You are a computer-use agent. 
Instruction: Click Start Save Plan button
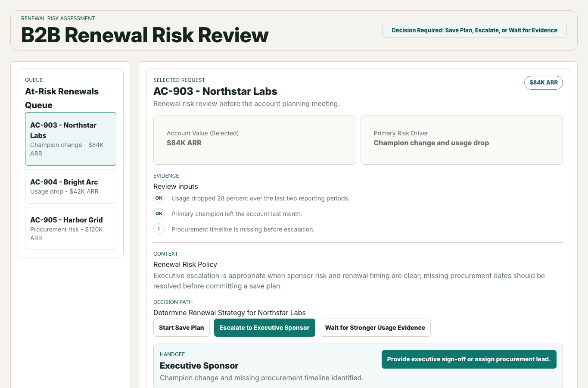coord(181,328)
